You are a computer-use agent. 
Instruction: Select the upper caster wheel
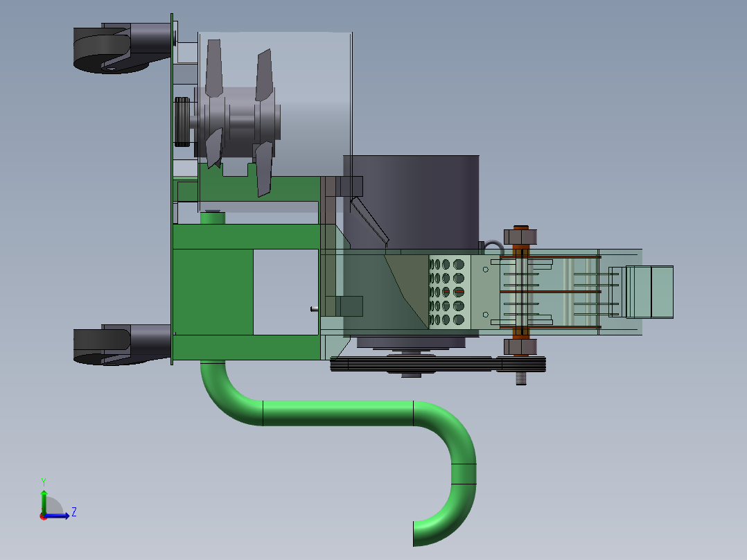point(101,50)
